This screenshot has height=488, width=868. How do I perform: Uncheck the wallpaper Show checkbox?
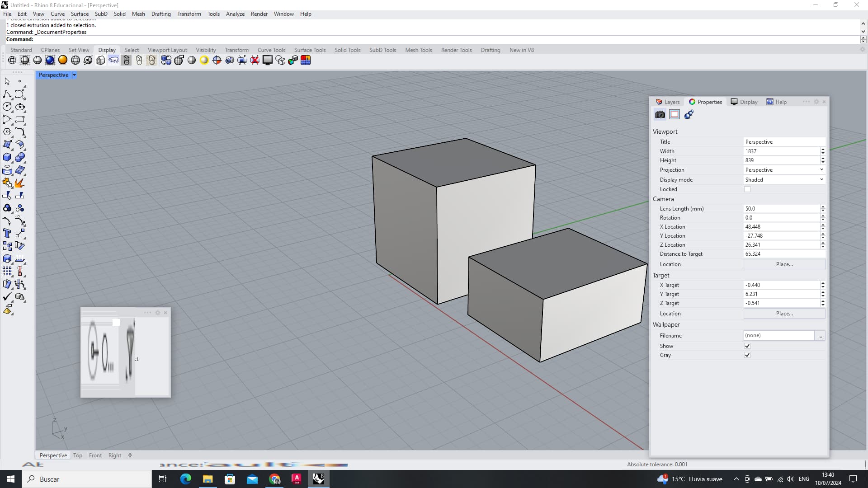coord(747,346)
